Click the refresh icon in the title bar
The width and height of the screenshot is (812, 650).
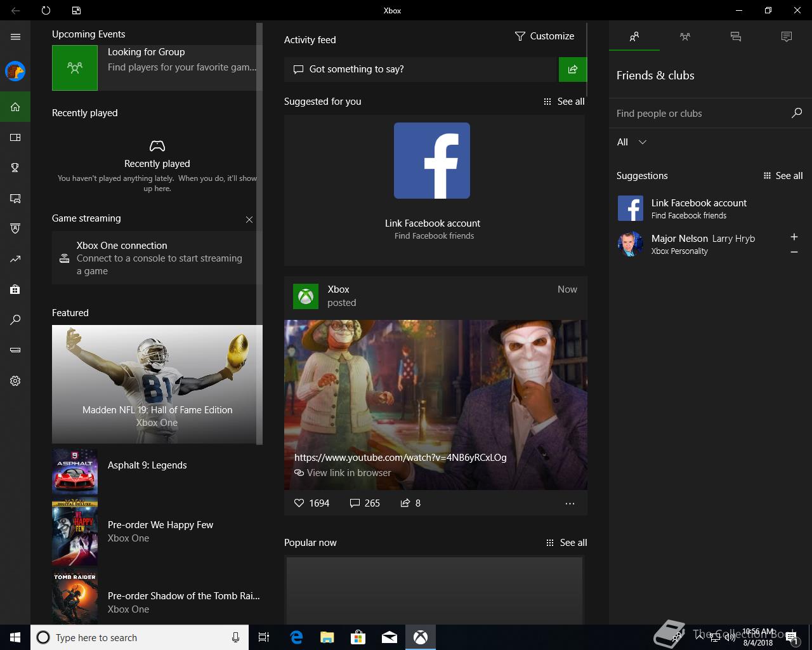pyautogui.click(x=46, y=10)
